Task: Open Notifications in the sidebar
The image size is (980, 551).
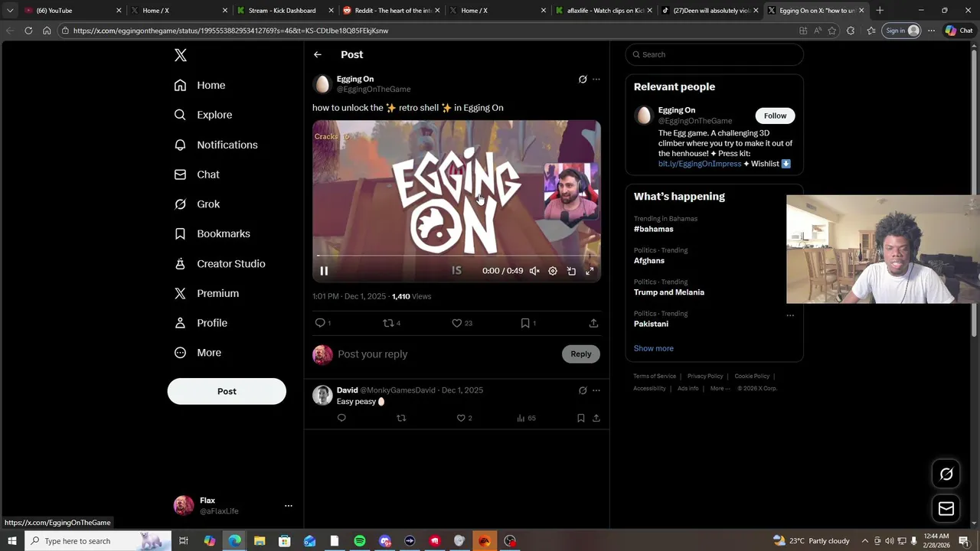Action: coord(216,145)
